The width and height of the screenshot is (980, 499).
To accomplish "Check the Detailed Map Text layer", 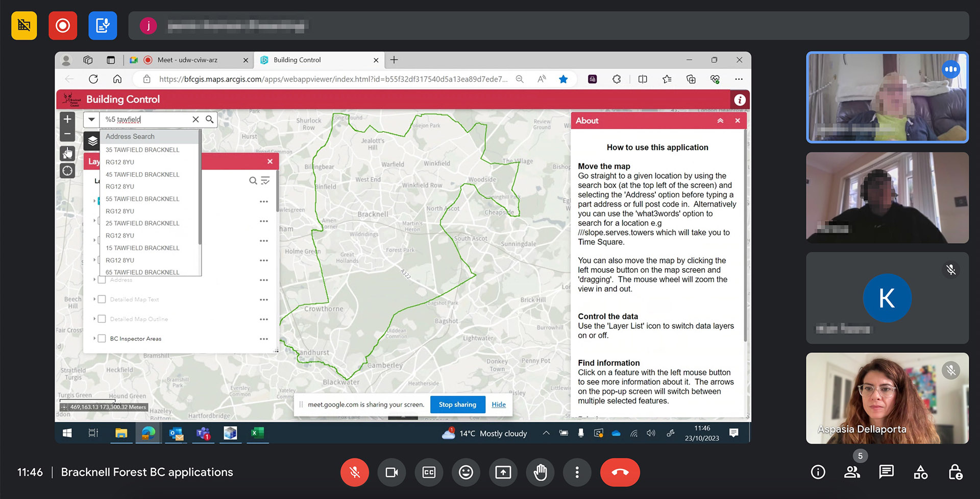I will (x=102, y=299).
